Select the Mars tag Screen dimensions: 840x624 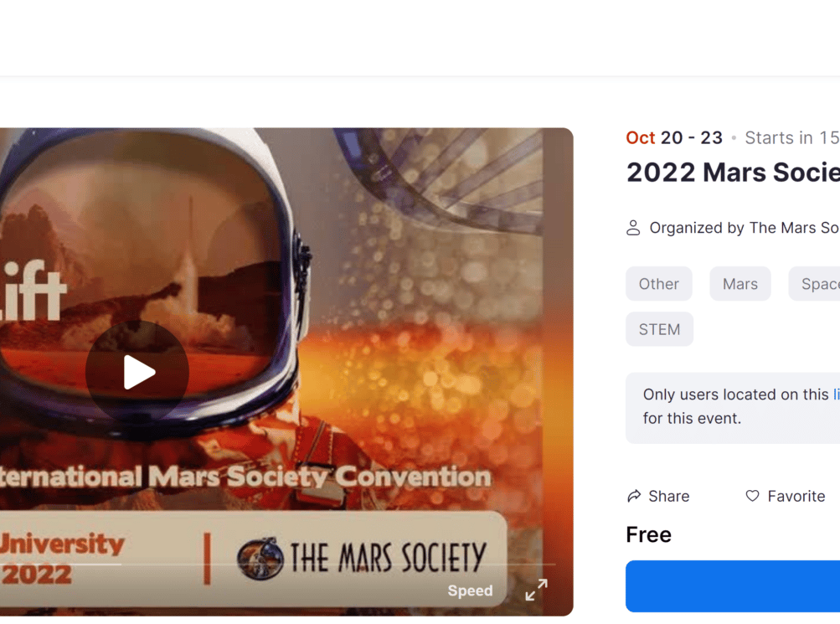(740, 284)
